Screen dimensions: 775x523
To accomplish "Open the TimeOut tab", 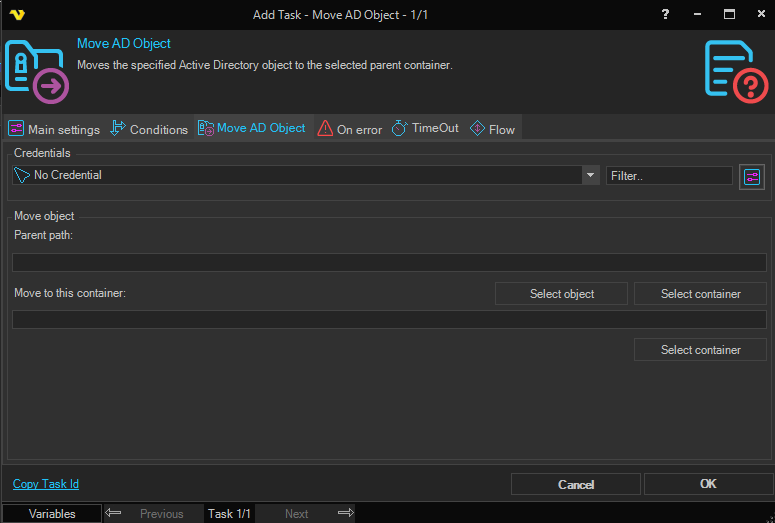I will pos(425,128).
